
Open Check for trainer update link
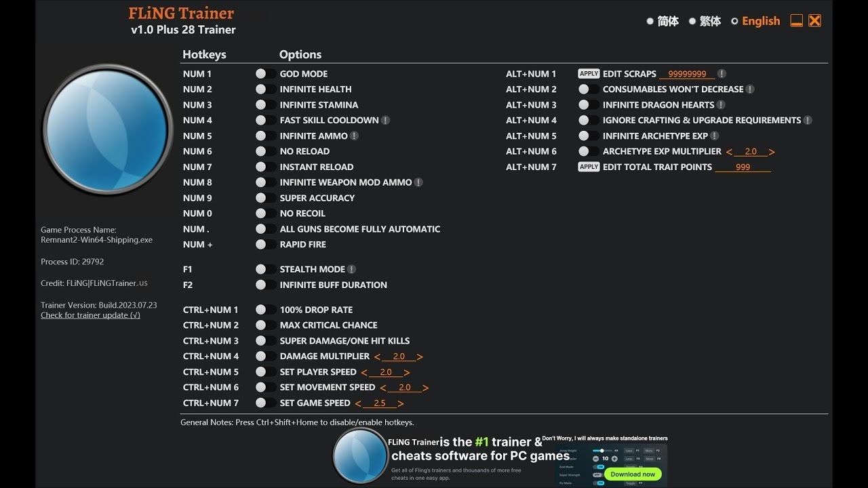pos(91,315)
